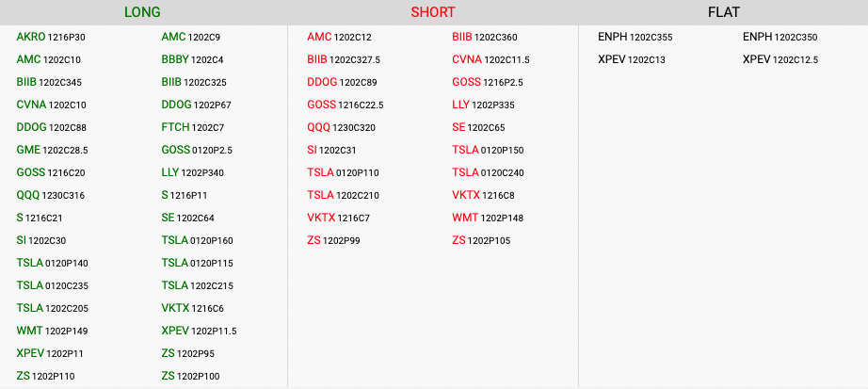This screenshot has height=389, width=868.
Task: Click XPEV 1202C13 flat entry
Action: 632,59
